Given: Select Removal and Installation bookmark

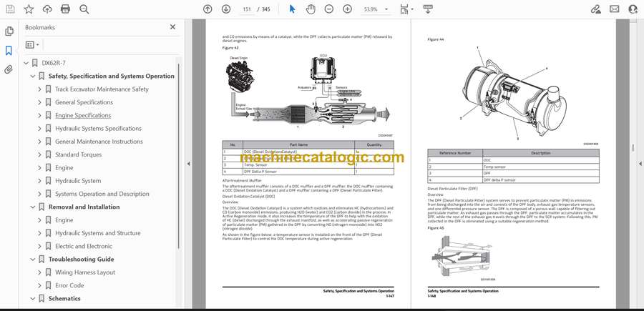Looking at the screenshot, I should (x=84, y=207).
